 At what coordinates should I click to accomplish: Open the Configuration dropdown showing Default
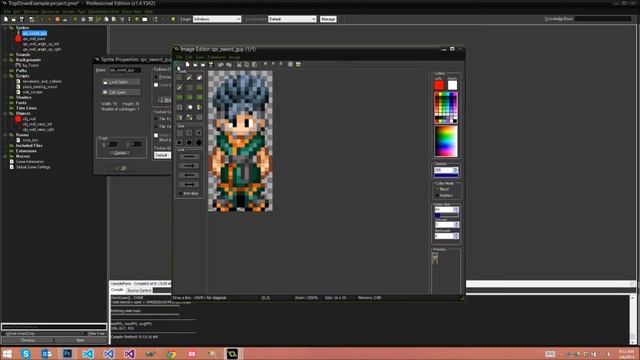[292, 19]
